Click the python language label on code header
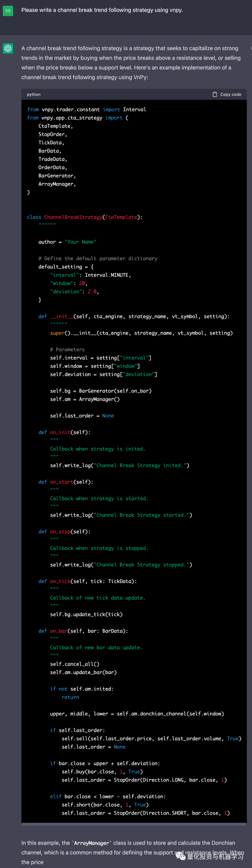This screenshot has height=868, width=252. coord(33,94)
